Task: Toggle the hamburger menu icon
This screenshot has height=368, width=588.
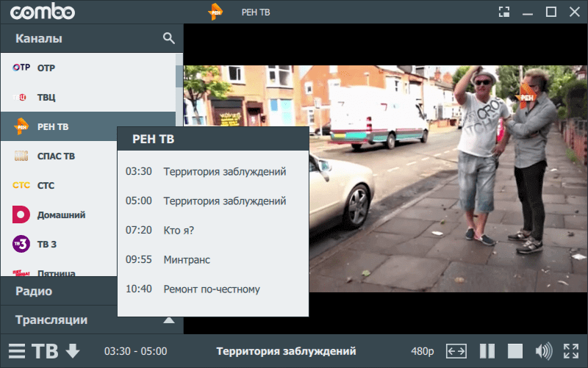Action: [17, 351]
